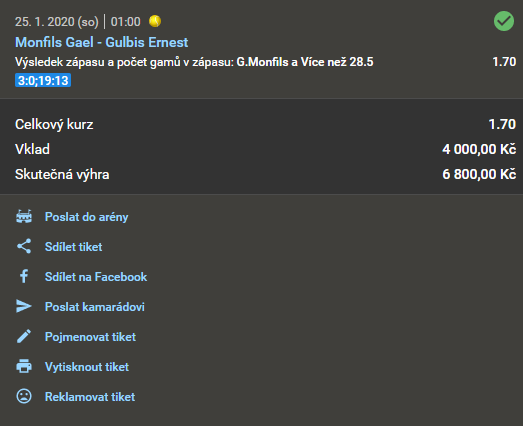Viewport: 523px width, 426px height.
Task: Share ticket via Sdílet na Facebook
Action: click(x=96, y=277)
